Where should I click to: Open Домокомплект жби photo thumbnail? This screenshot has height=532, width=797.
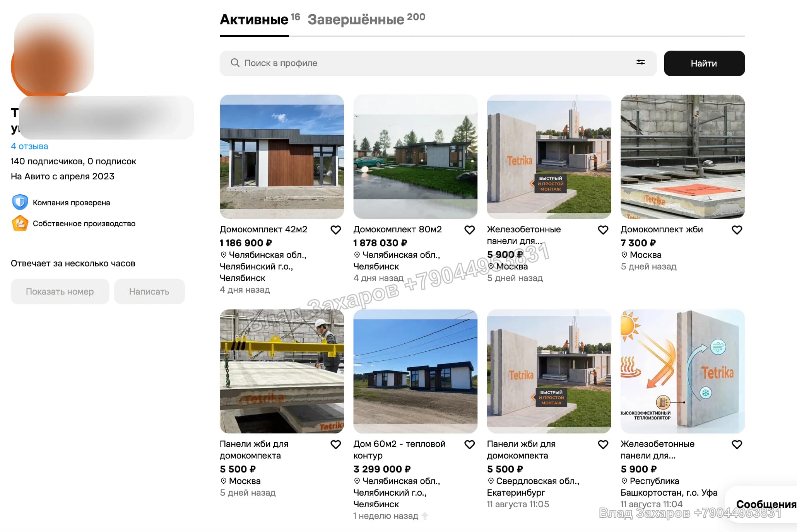[x=683, y=157]
